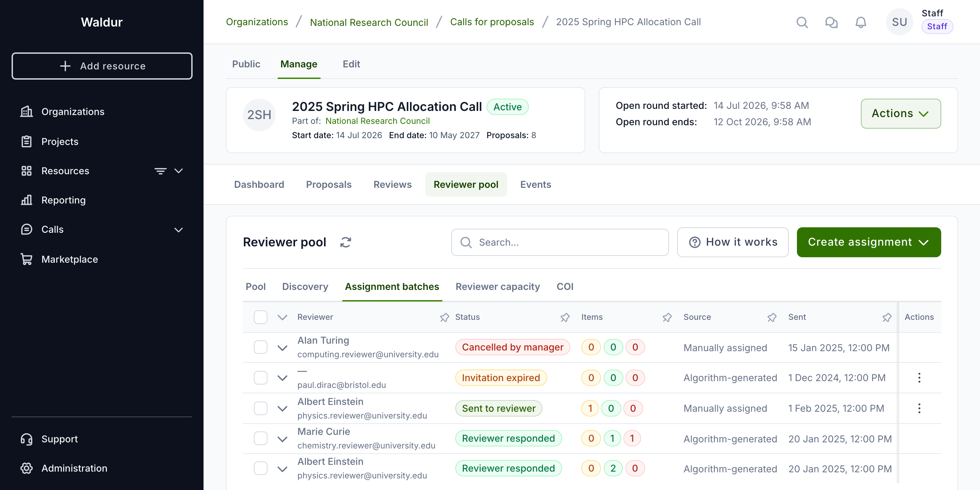Refresh the Reviewer pool table

coord(345,242)
